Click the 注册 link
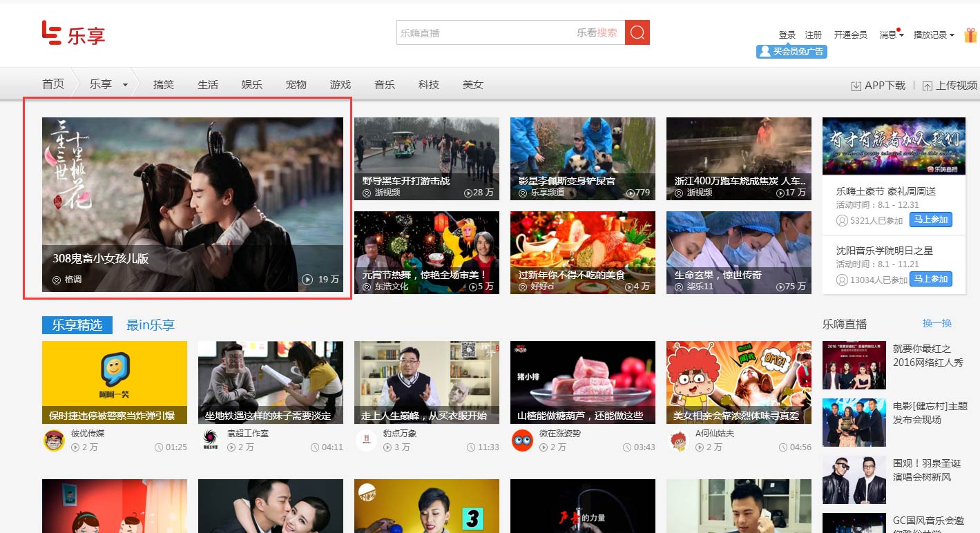The width and height of the screenshot is (980, 533). (814, 35)
